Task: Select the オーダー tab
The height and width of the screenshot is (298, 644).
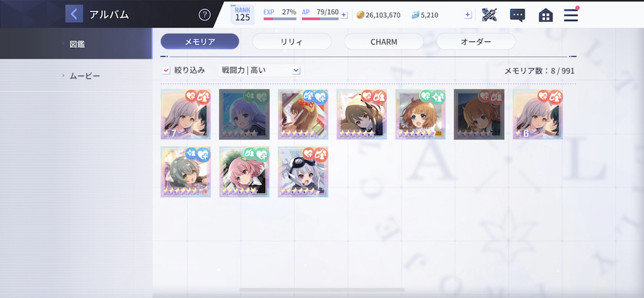Action: tap(476, 41)
